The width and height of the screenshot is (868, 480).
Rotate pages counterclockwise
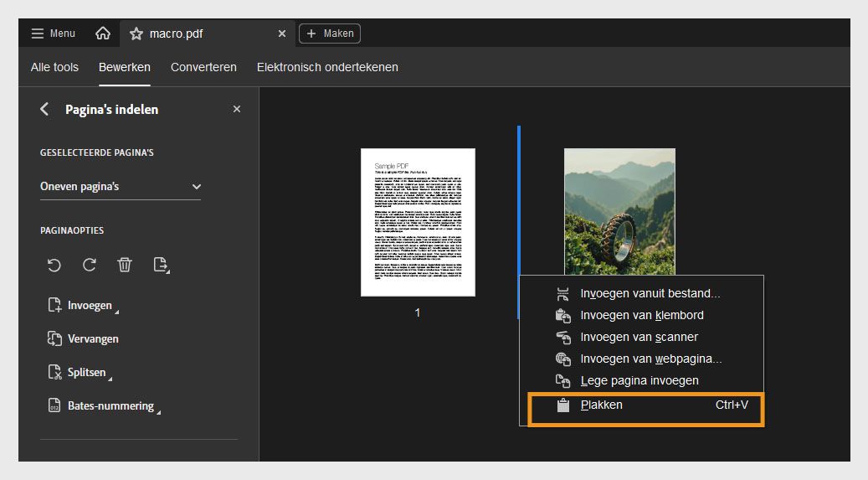tap(54, 265)
